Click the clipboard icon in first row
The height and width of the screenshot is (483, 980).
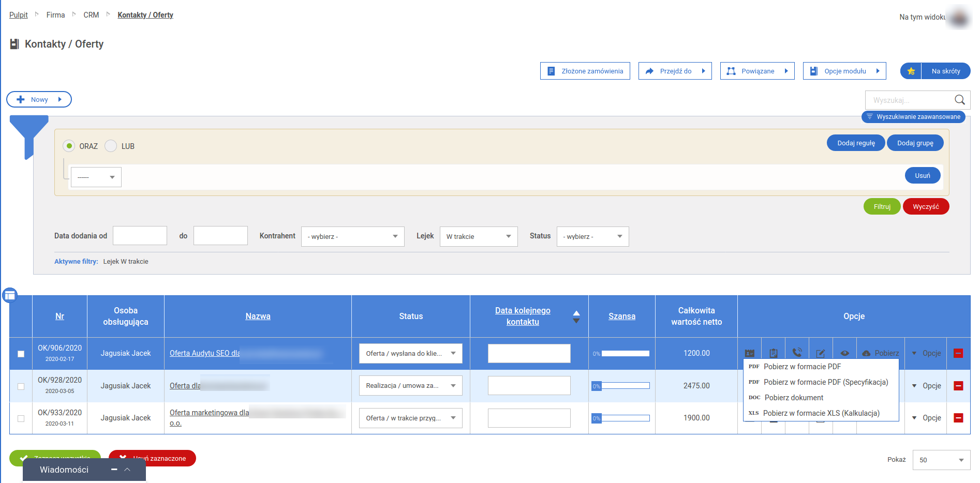click(x=773, y=353)
